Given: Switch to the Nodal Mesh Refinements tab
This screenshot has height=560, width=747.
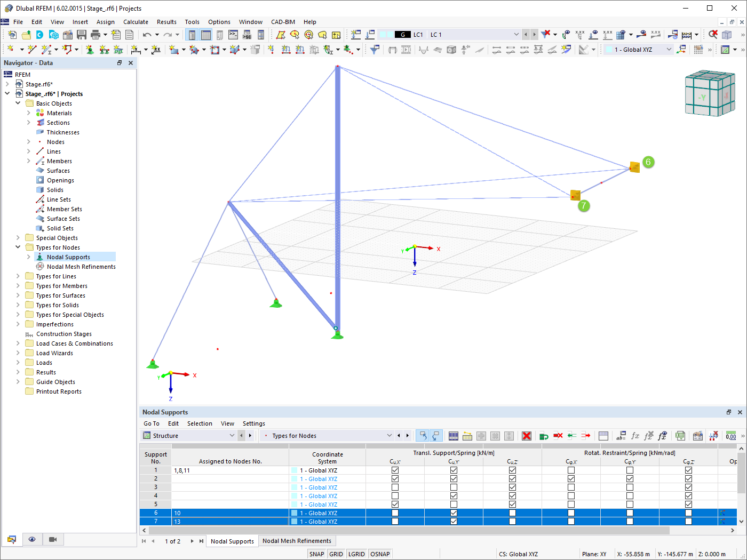Looking at the screenshot, I should (x=297, y=541).
